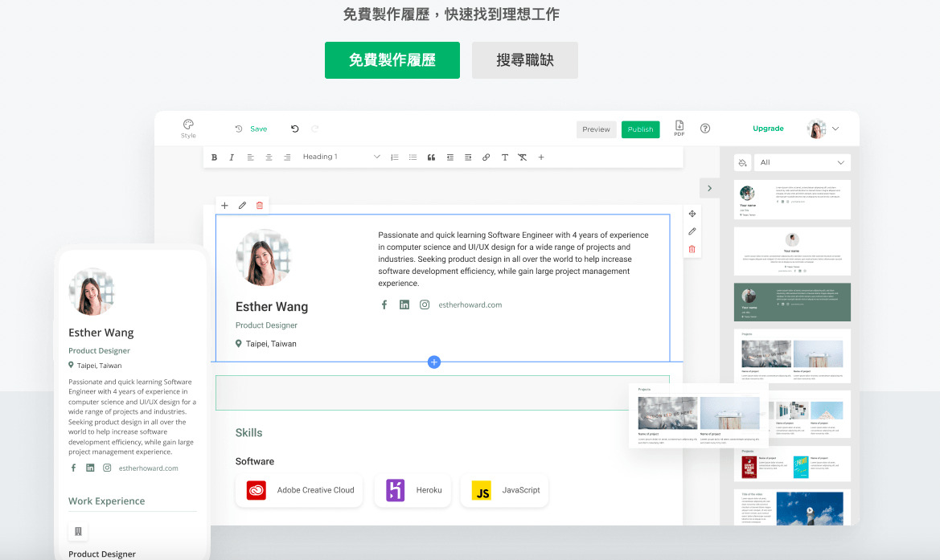This screenshot has height=560, width=940.
Task: Open the All template filter dropdown
Action: tap(802, 163)
